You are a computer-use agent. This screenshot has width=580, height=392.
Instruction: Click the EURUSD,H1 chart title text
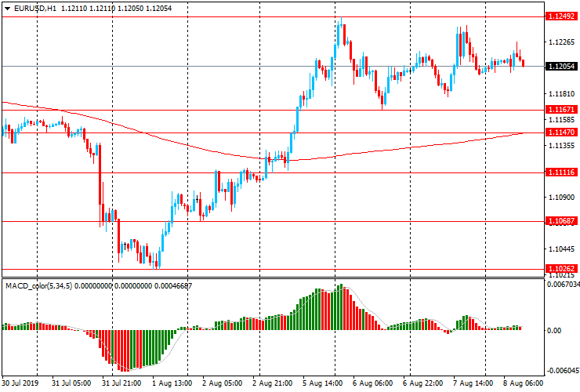pyautogui.click(x=35, y=8)
